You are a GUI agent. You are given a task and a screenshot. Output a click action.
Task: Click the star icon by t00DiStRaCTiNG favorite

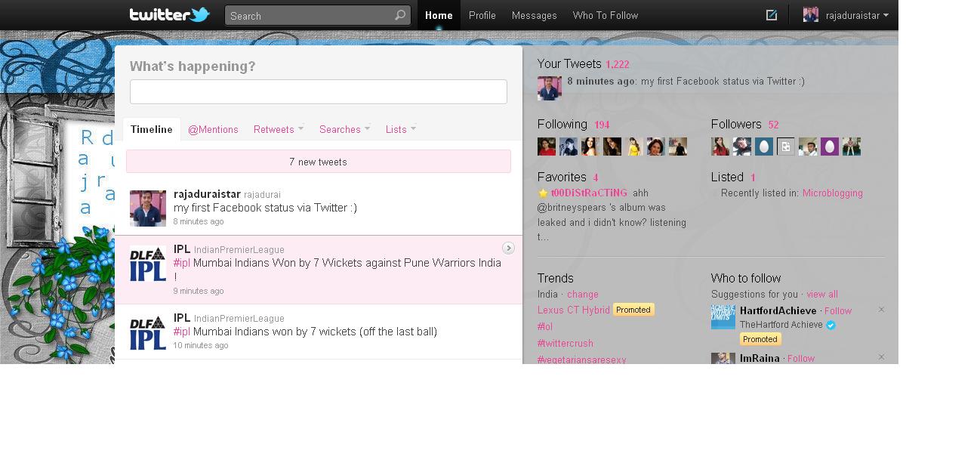pos(543,193)
